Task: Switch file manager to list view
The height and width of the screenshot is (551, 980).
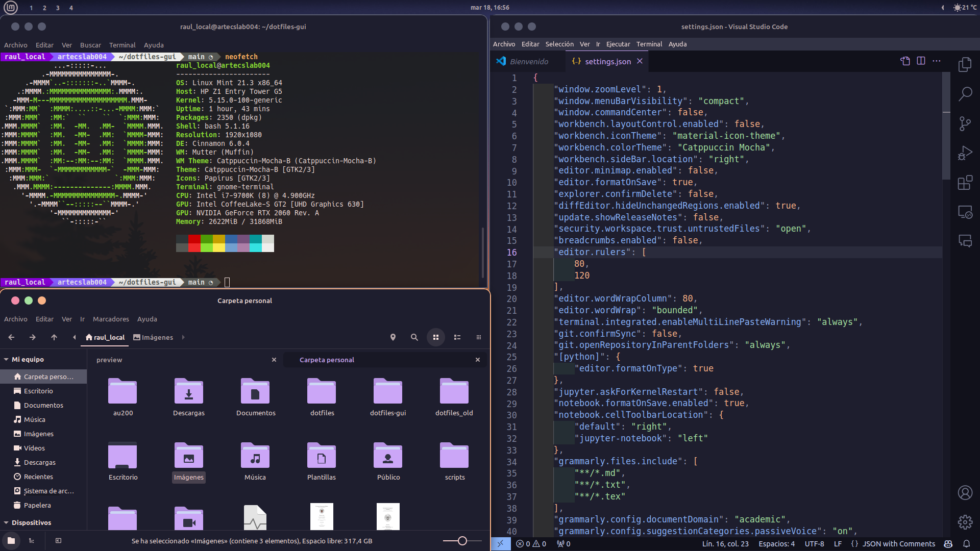Action: 457,337
